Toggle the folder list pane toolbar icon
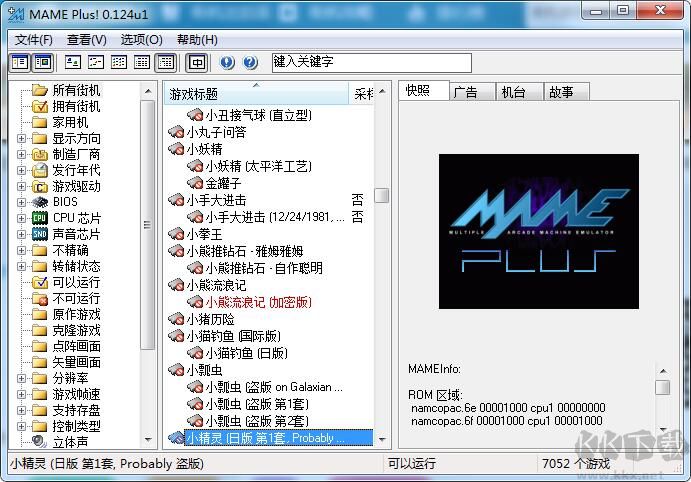 (20, 62)
